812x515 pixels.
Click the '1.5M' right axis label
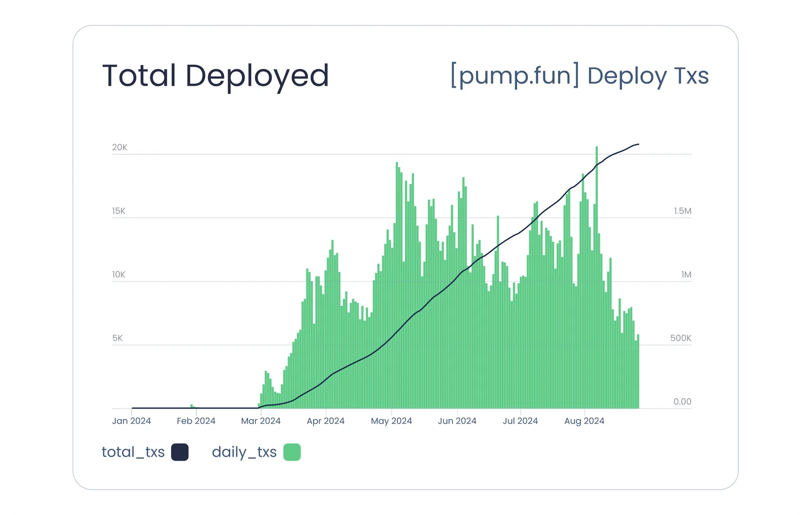(x=683, y=211)
